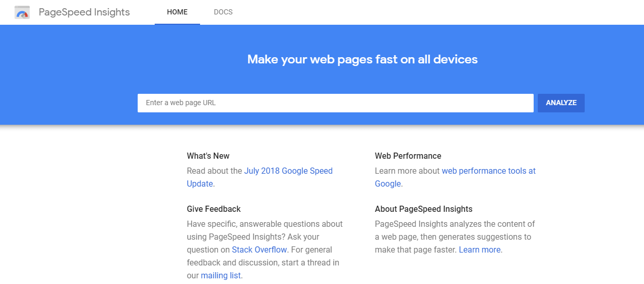The image size is (644, 284).
Task: Click the ANALYZE button
Action: point(561,103)
